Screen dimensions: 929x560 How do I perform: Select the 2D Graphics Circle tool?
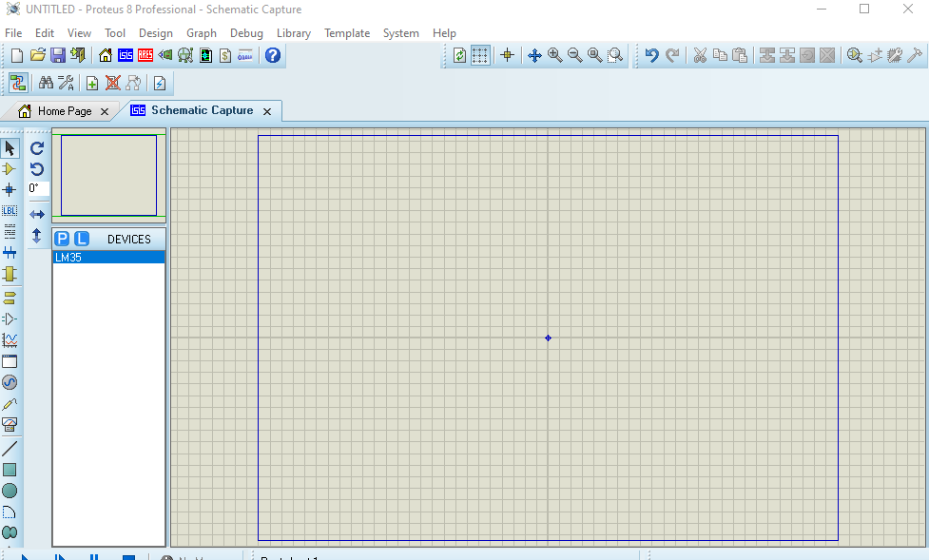pyautogui.click(x=10, y=491)
